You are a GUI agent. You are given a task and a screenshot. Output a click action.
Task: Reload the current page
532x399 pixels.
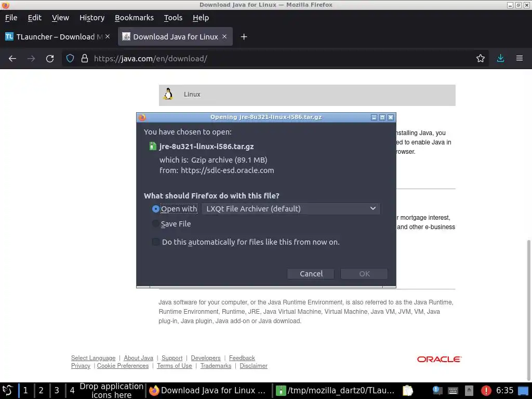50,58
